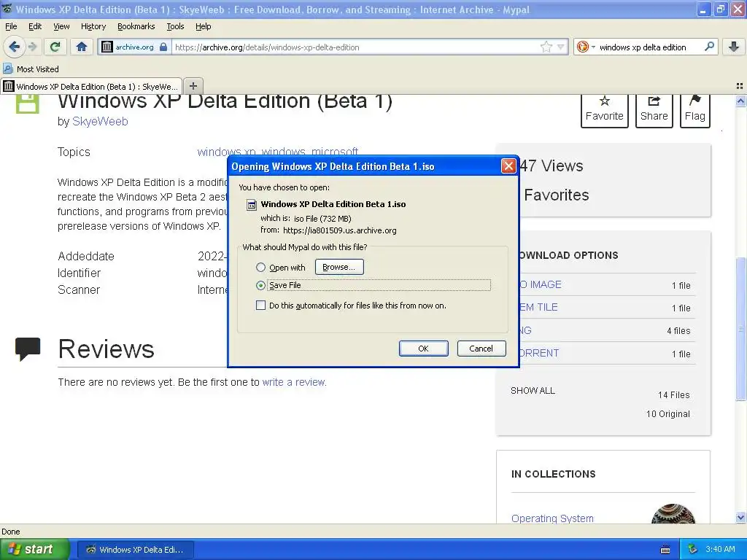Flag this item with the Flag button
Viewport: 747px width, 560px height.
point(694,110)
